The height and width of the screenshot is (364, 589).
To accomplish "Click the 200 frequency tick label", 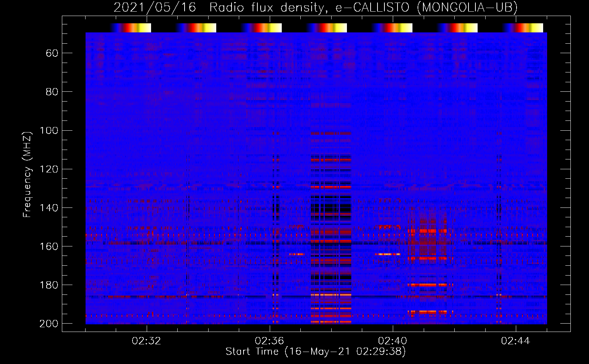I will click(49, 324).
